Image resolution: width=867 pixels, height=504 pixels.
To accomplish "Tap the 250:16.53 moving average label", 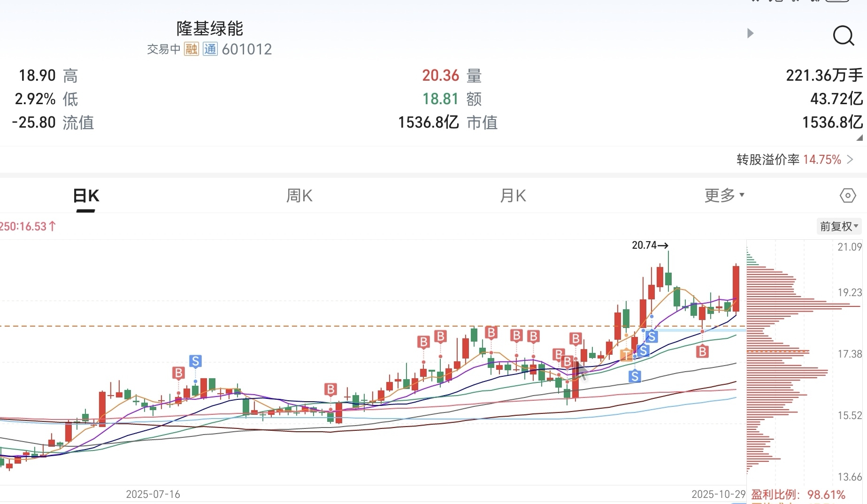I will click(x=28, y=227).
